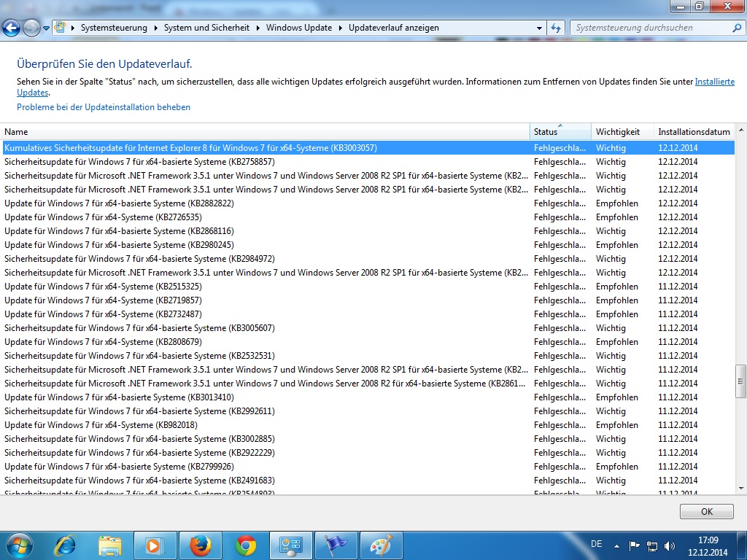Sort by Installationsdatum column header
The image size is (747, 560).
694,132
